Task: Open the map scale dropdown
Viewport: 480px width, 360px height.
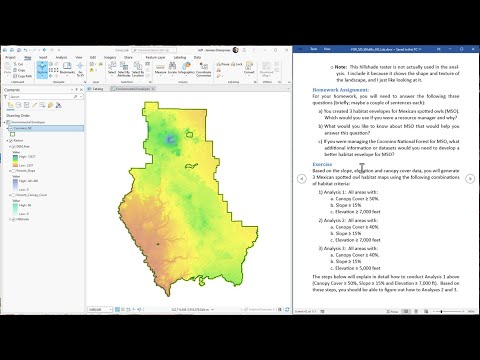Action: point(110,310)
